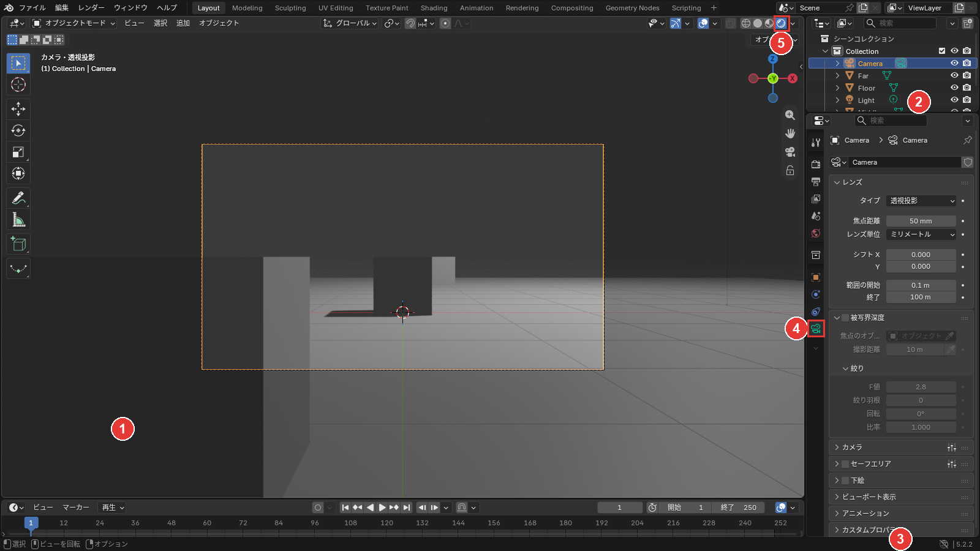The height and width of the screenshot is (551, 980).
Task: Open the lens type dropdown
Action: point(921,201)
